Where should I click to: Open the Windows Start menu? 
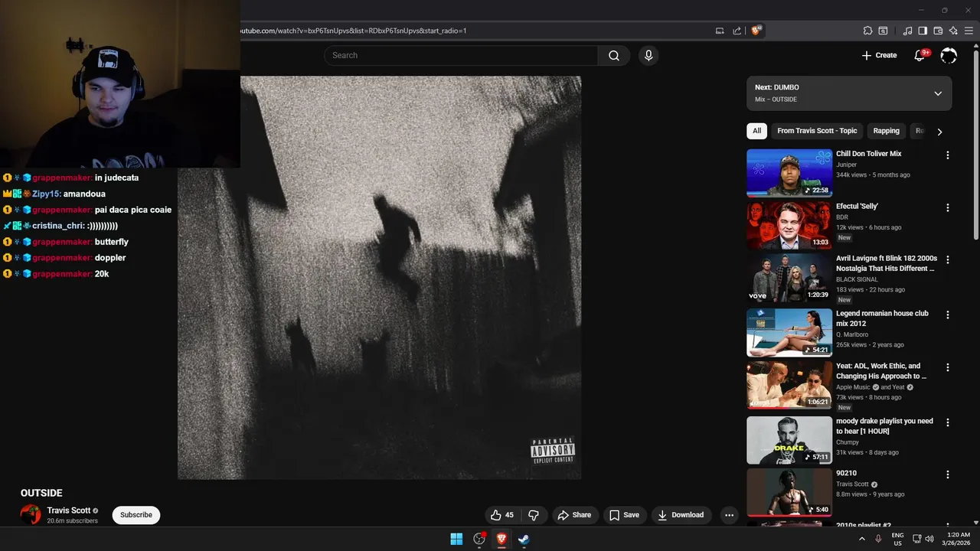tap(456, 539)
